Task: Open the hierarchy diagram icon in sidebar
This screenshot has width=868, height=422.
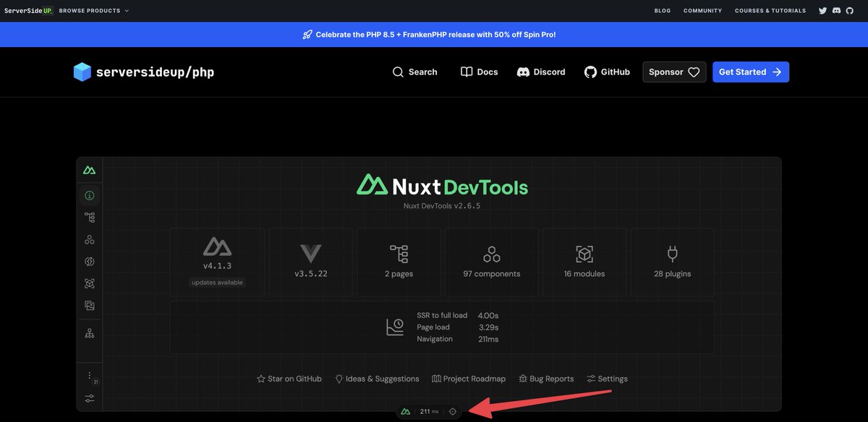Action: 90,333
